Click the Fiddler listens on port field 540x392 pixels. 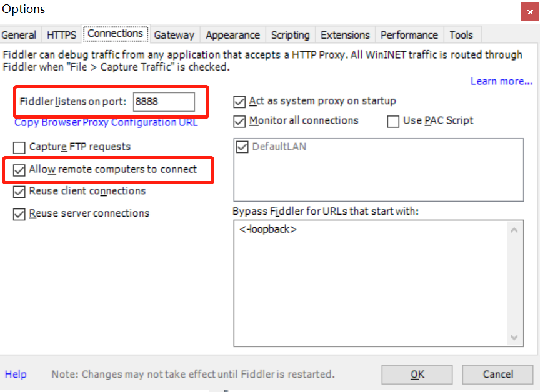click(x=164, y=102)
